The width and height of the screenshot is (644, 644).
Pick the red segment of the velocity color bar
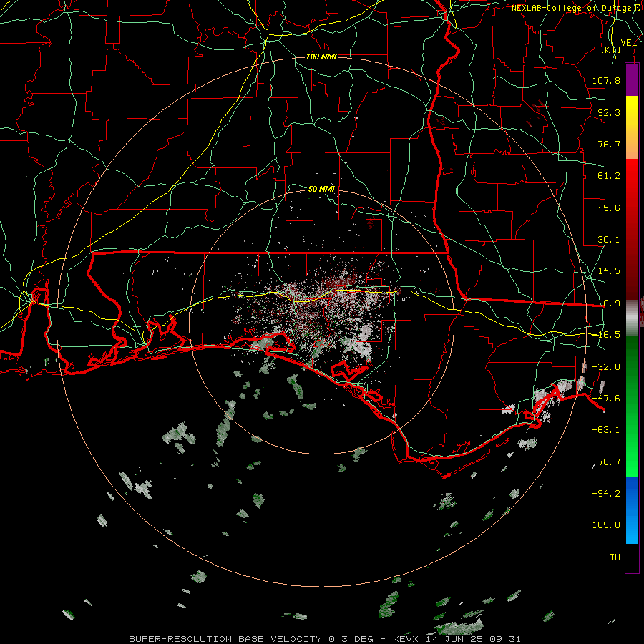pos(632,229)
